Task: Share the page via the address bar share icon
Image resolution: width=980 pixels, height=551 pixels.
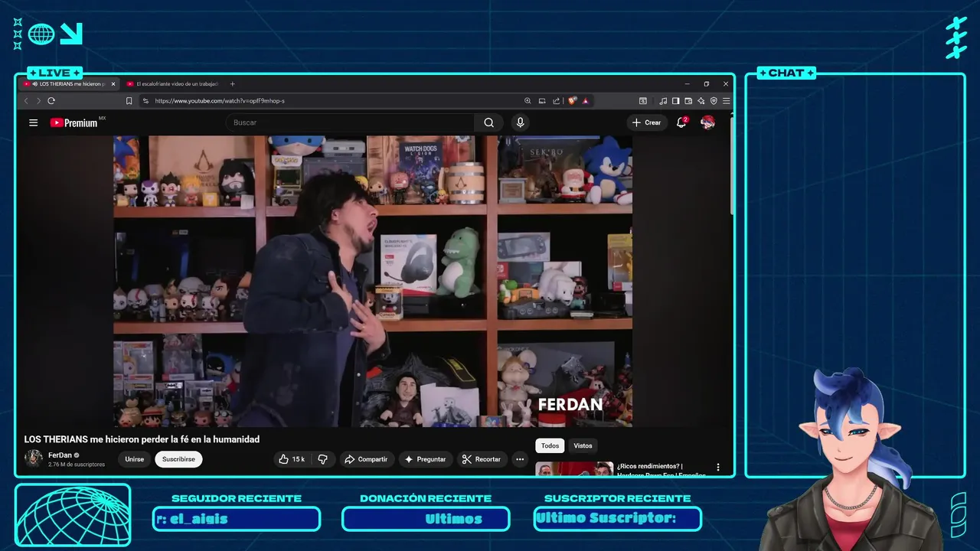Action: click(557, 101)
